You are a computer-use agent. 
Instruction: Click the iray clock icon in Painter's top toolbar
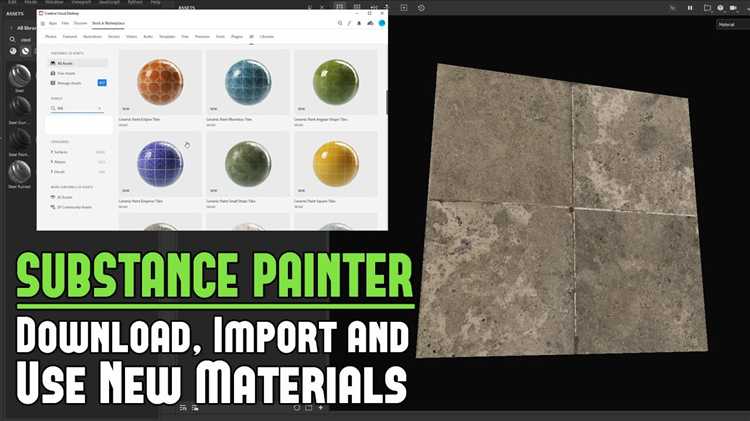pos(421,8)
